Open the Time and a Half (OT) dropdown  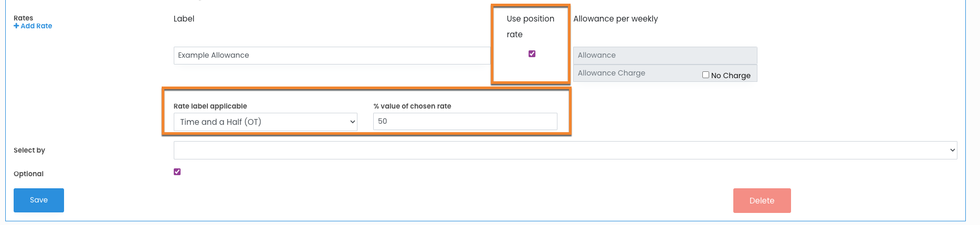265,122
